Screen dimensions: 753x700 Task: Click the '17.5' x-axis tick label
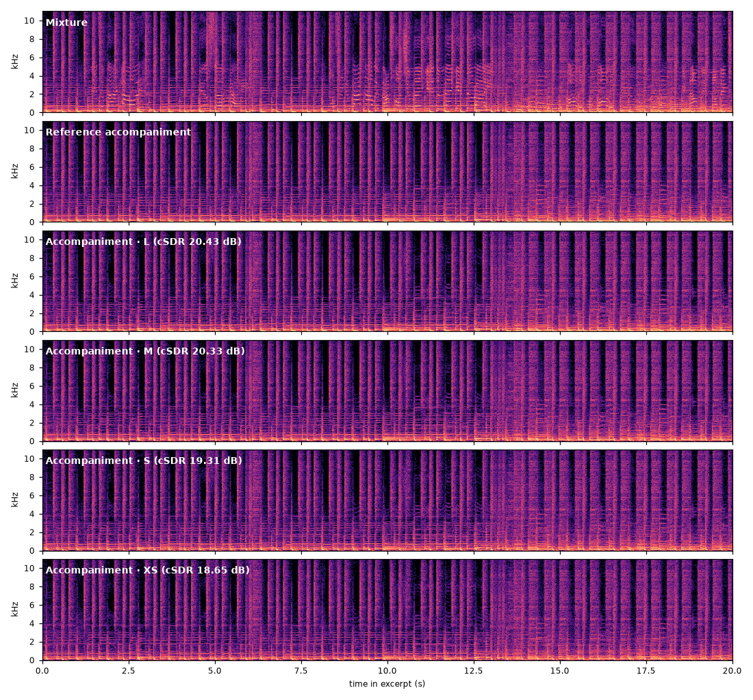click(x=646, y=671)
